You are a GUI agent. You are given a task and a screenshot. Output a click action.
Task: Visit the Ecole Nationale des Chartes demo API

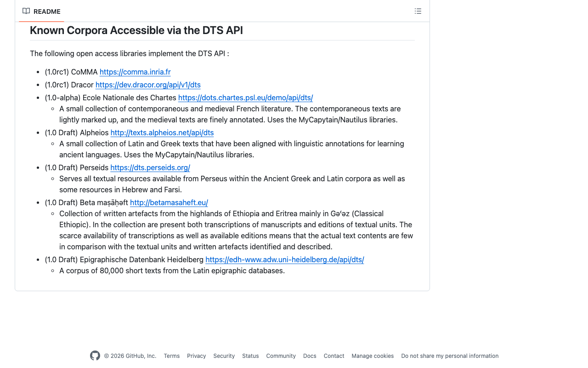click(245, 98)
